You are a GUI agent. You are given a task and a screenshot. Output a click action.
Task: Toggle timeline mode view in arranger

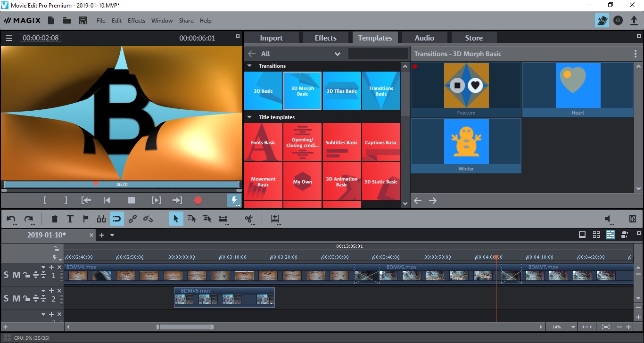[611, 235]
